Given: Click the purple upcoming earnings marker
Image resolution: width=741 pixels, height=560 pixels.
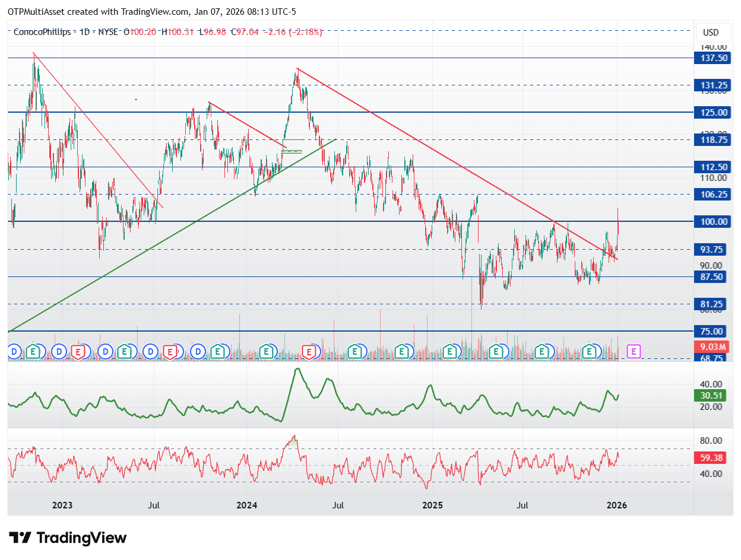Looking at the screenshot, I should pos(634,351).
